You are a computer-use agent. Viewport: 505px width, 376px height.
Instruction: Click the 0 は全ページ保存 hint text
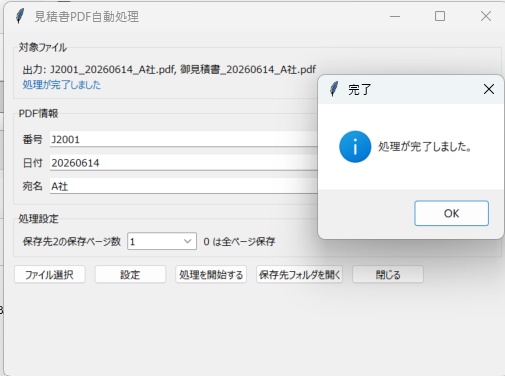[239, 241]
